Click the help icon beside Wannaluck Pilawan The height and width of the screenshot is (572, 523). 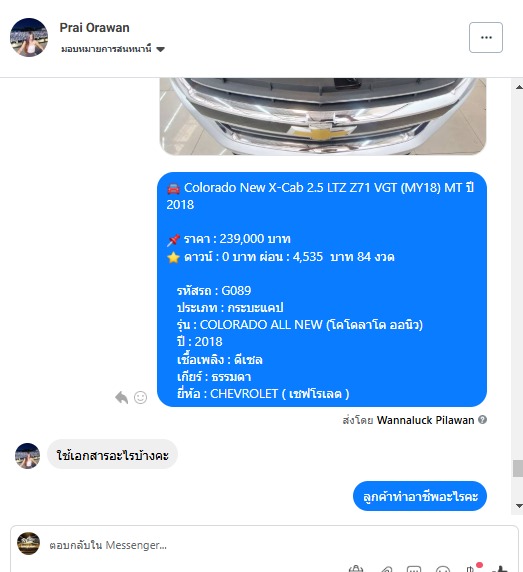click(482, 420)
